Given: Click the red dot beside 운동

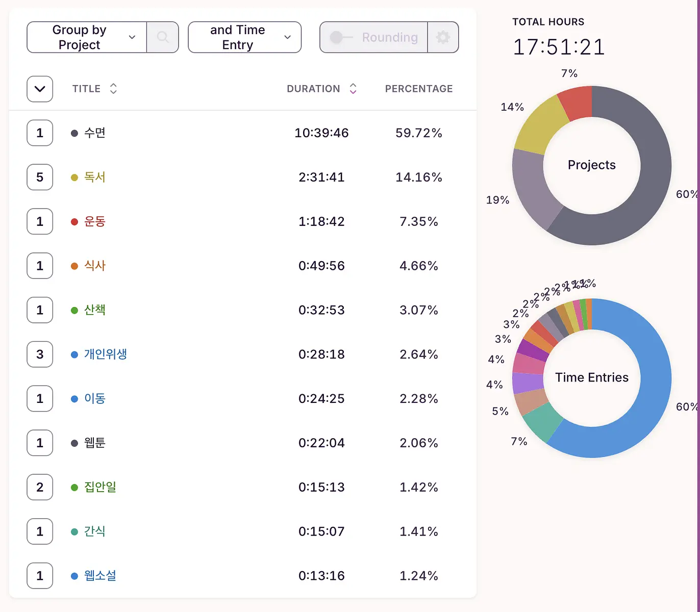Looking at the screenshot, I should point(74,222).
